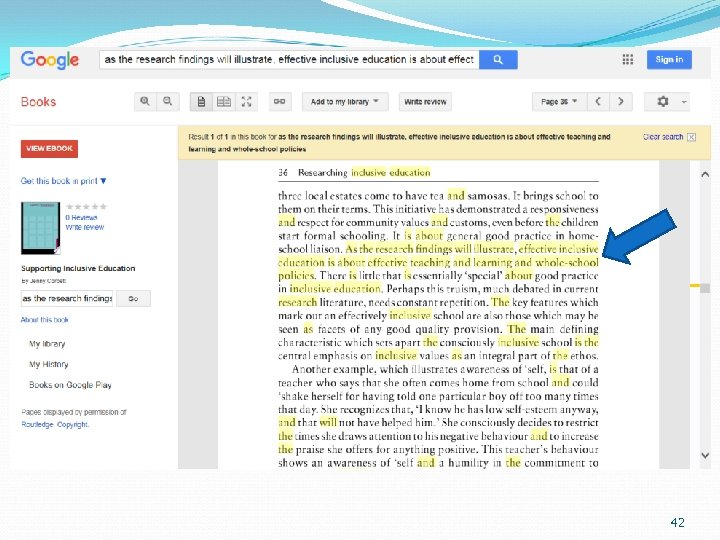Click the VIEW EBOOK button
The height and width of the screenshot is (540, 720).
coord(49,149)
